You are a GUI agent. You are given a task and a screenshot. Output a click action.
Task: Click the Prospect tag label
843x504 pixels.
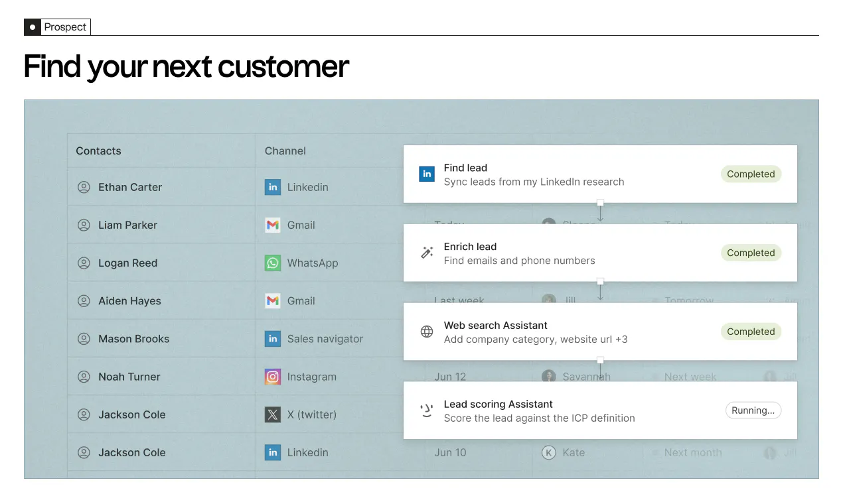pos(65,27)
